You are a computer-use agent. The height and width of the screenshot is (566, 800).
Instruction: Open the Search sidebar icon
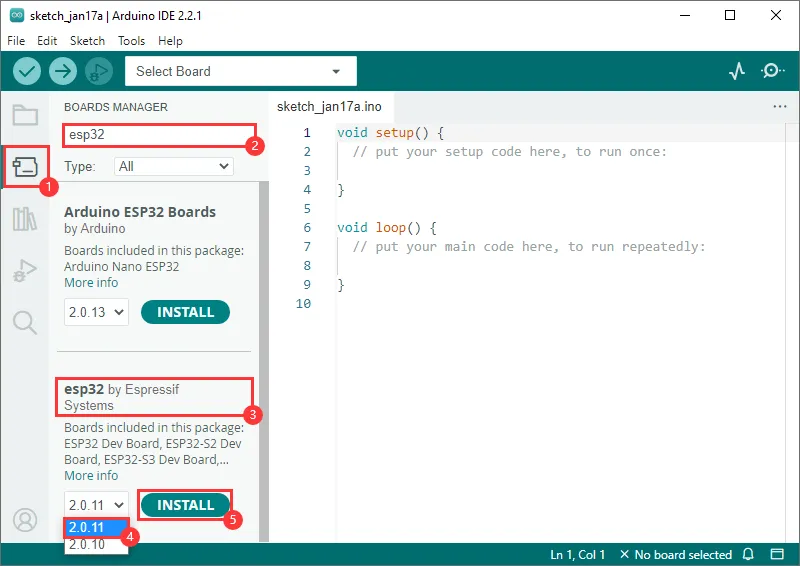(25, 323)
